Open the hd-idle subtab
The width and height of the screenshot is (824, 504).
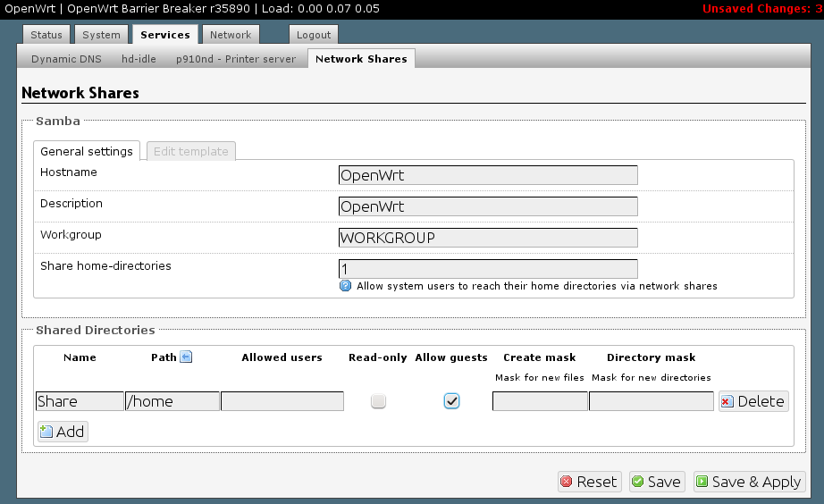[139, 59]
